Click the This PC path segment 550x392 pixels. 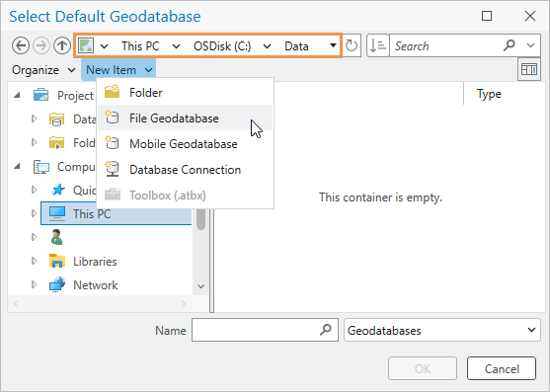click(140, 46)
